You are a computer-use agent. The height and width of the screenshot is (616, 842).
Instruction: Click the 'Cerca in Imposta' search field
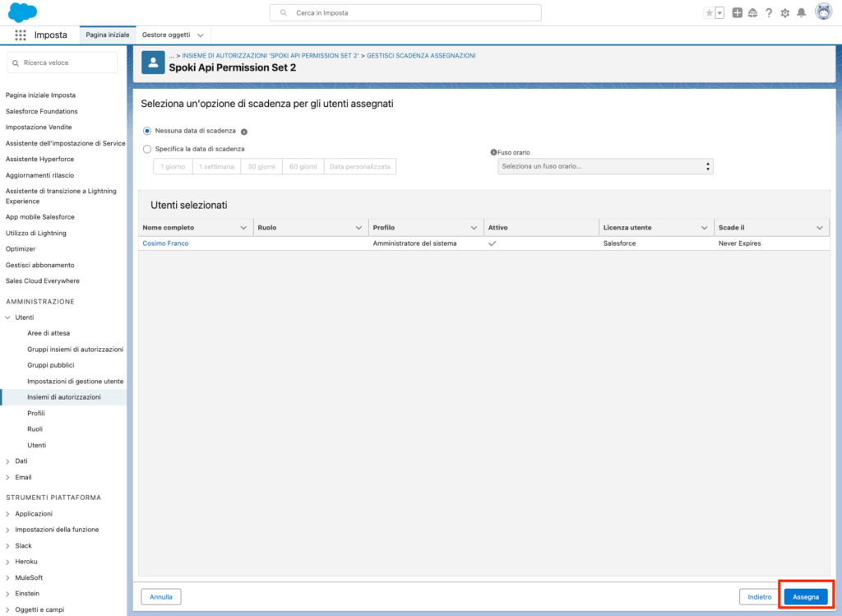click(x=405, y=13)
